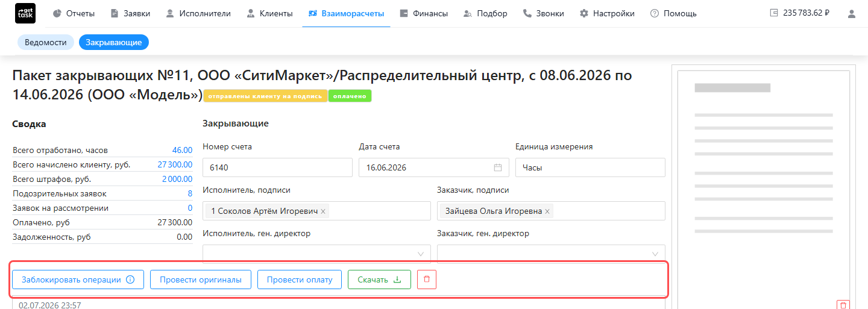Image resolution: width=868 pixels, height=309 pixels.
Task: Open Настройки from top menu
Action: 607,13
